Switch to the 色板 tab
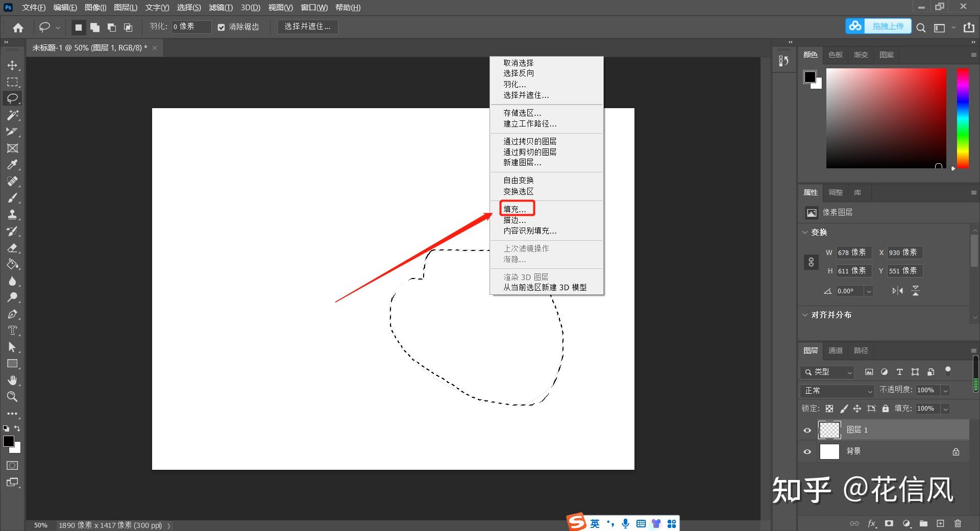 (836, 55)
